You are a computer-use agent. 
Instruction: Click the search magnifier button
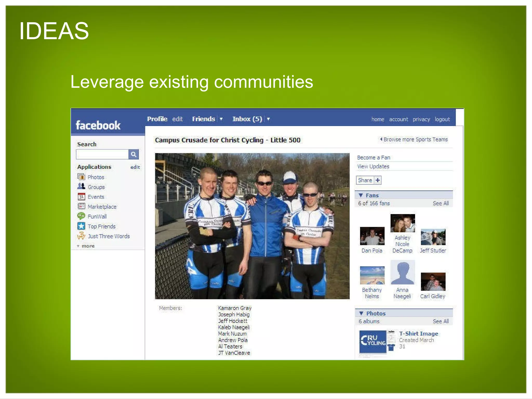[x=134, y=154]
